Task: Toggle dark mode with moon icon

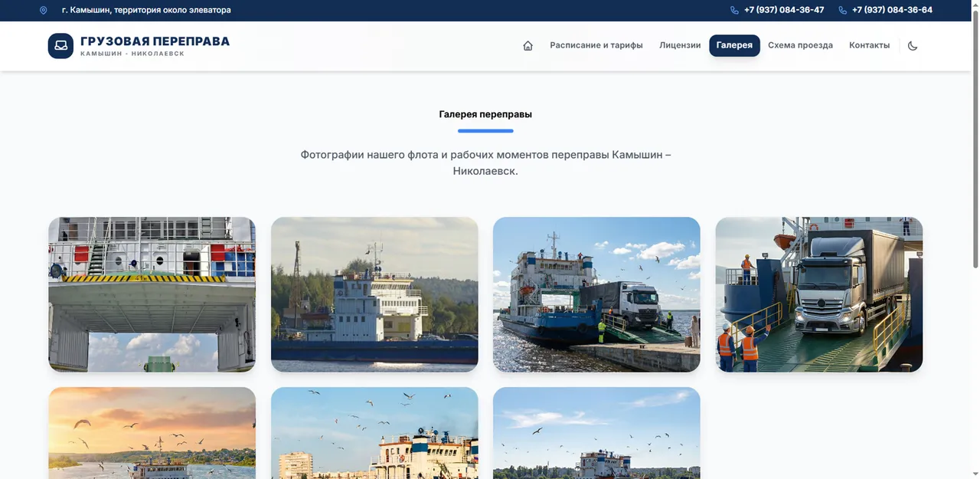Action: click(913, 45)
